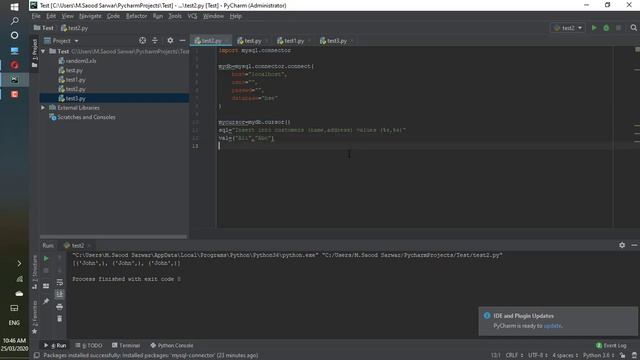Screen dimensions: 640x360
Task: Open Run panel settings gear
Action: 622,245
